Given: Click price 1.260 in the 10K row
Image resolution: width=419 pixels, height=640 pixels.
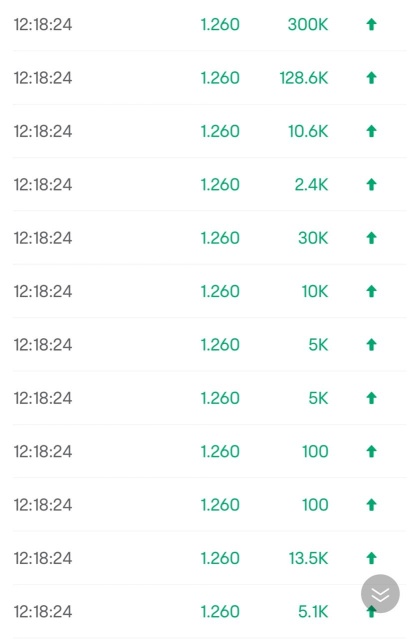Looking at the screenshot, I should [220, 291].
